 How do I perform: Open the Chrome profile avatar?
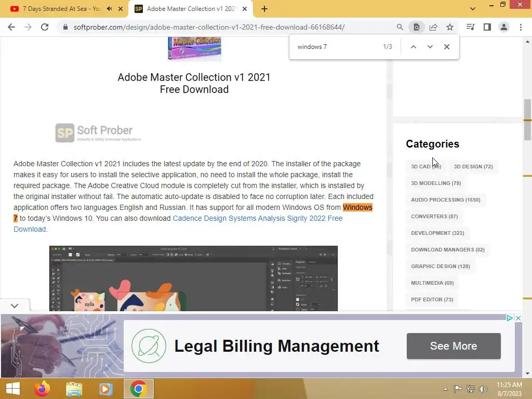pyautogui.click(x=504, y=27)
